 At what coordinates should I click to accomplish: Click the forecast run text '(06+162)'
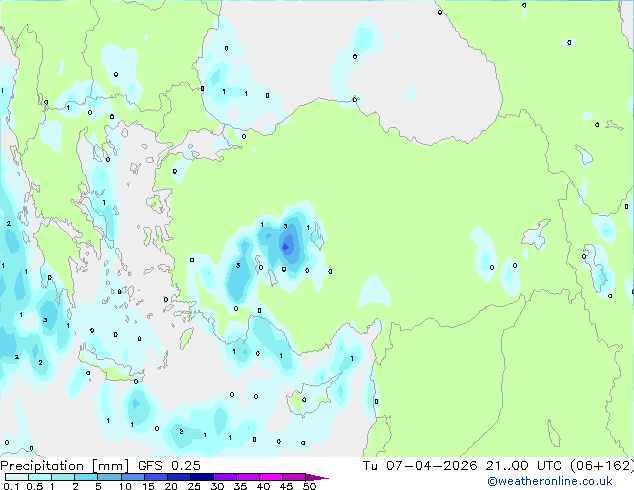602,466
